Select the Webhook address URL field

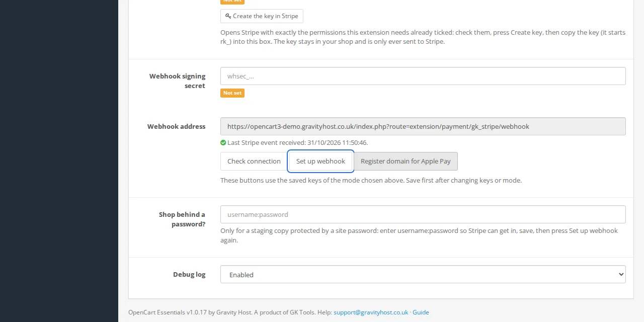pos(423,126)
